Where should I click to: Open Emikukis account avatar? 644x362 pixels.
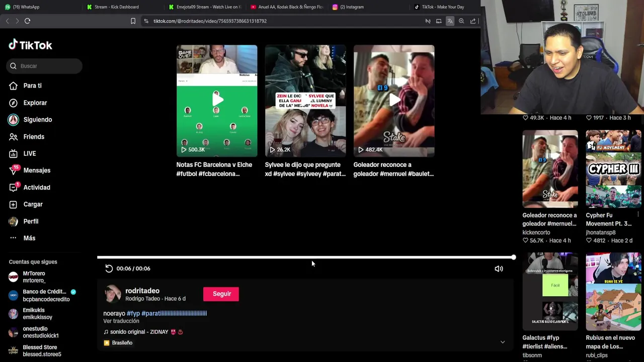click(x=14, y=314)
